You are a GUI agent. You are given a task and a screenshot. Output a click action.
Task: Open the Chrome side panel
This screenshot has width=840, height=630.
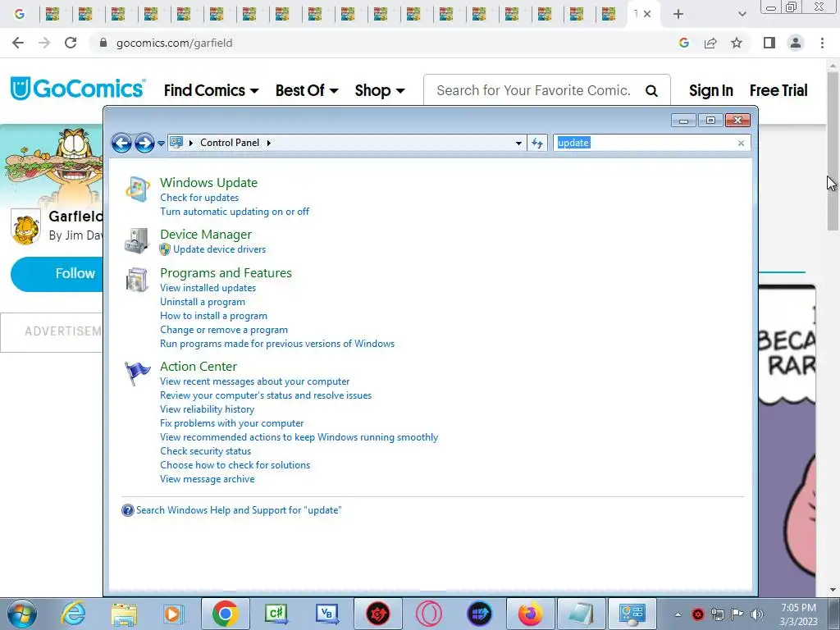coord(769,43)
